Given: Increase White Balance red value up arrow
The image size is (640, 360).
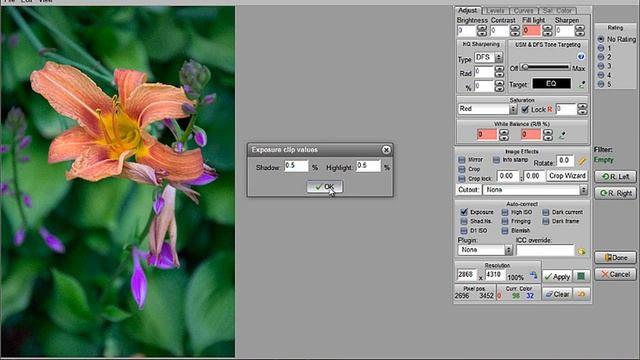Looking at the screenshot, I should [504, 132].
